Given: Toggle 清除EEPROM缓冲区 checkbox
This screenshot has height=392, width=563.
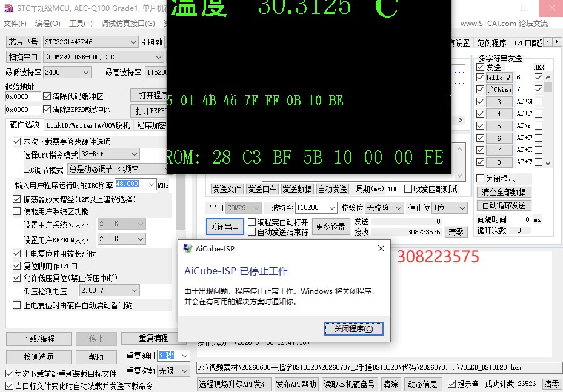Looking at the screenshot, I should pos(47,110).
